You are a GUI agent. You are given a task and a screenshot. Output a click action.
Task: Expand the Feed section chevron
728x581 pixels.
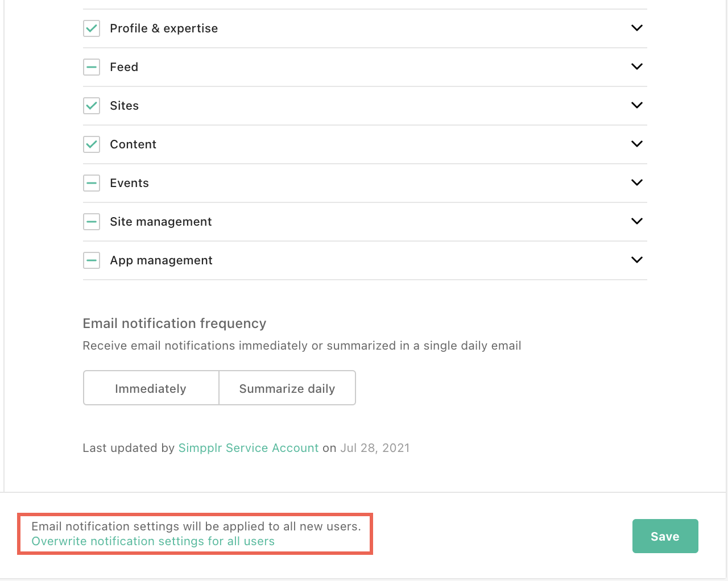click(x=637, y=67)
